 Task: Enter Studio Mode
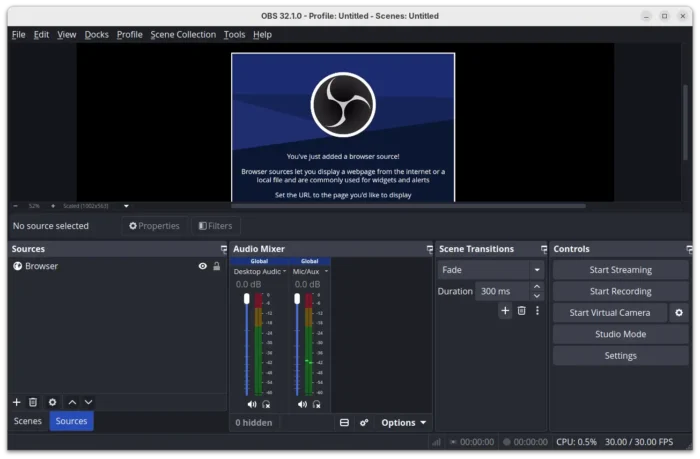(x=620, y=334)
